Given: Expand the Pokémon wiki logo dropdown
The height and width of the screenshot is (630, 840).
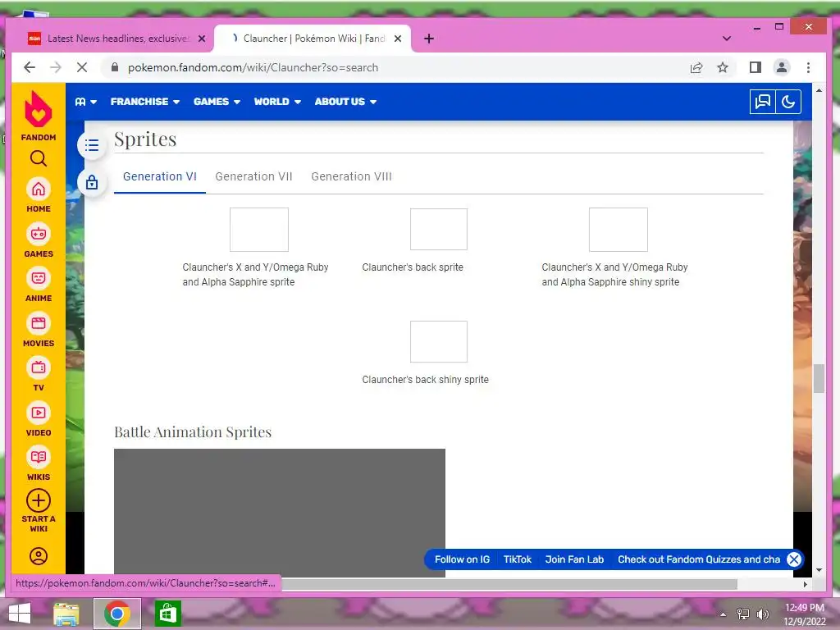Looking at the screenshot, I should tap(85, 102).
